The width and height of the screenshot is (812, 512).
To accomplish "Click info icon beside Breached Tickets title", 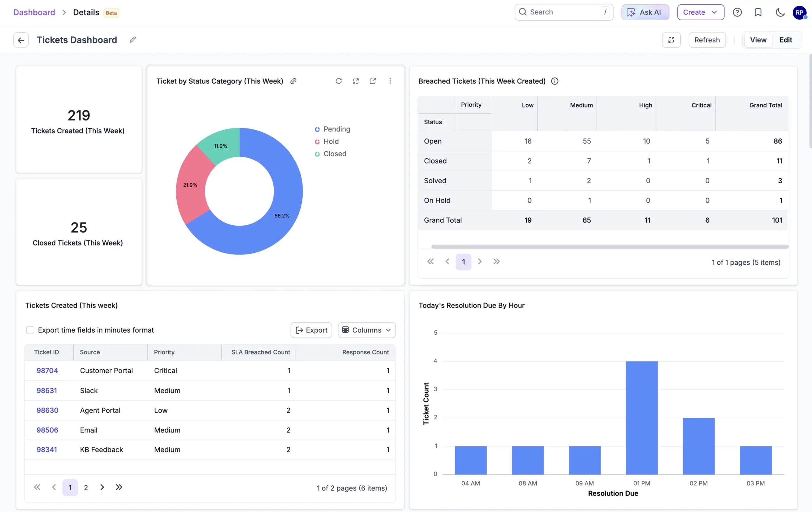I will pyautogui.click(x=555, y=81).
